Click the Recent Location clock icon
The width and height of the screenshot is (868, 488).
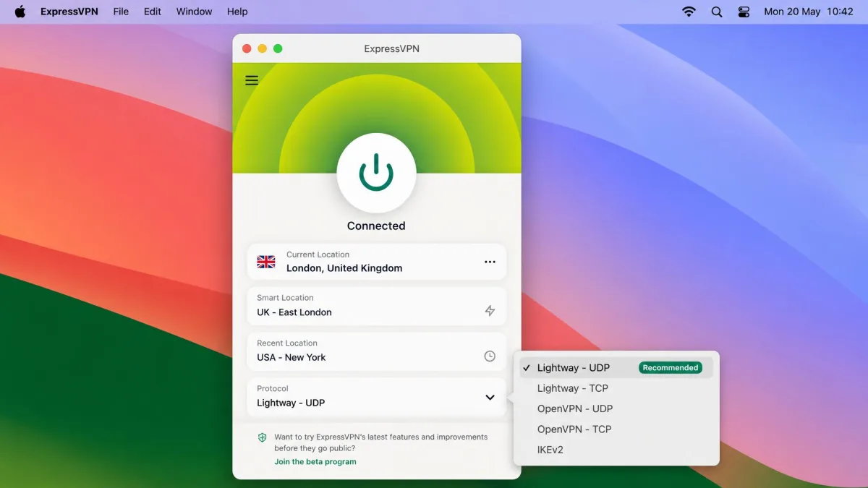[x=490, y=356]
